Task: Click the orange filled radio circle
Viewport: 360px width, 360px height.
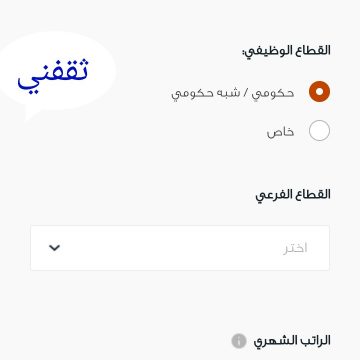Action: coord(319,91)
